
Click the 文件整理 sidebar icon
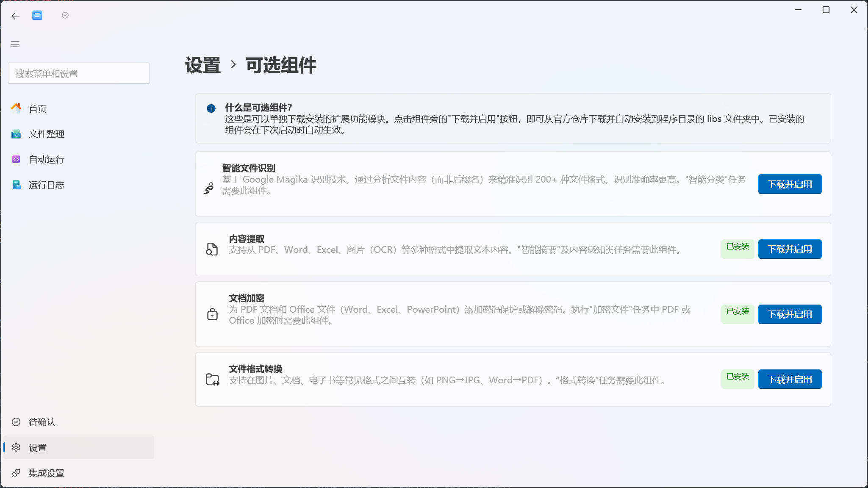(x=16, y=134)
